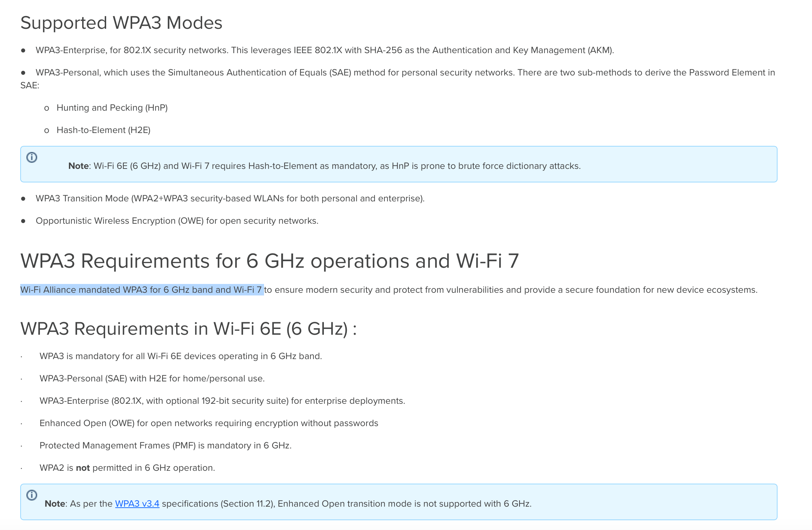Click the bold "not" in the WPA2 line

point(82,468)
